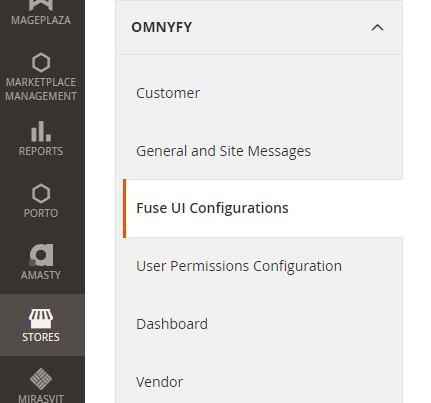This screenshot has width=431, height=403.
Task: Click the Porto hexagon icon
Action: point(41,193)
